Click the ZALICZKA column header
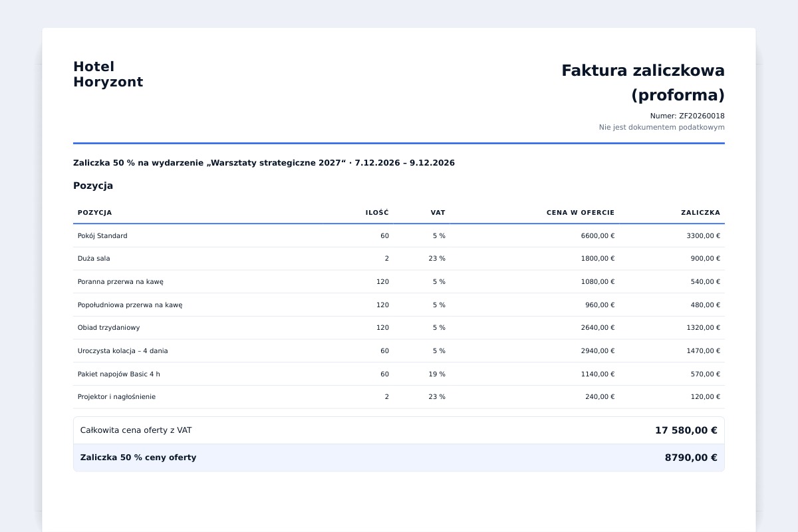The height and width of the screenshot is (532, 798). point(700,213)
